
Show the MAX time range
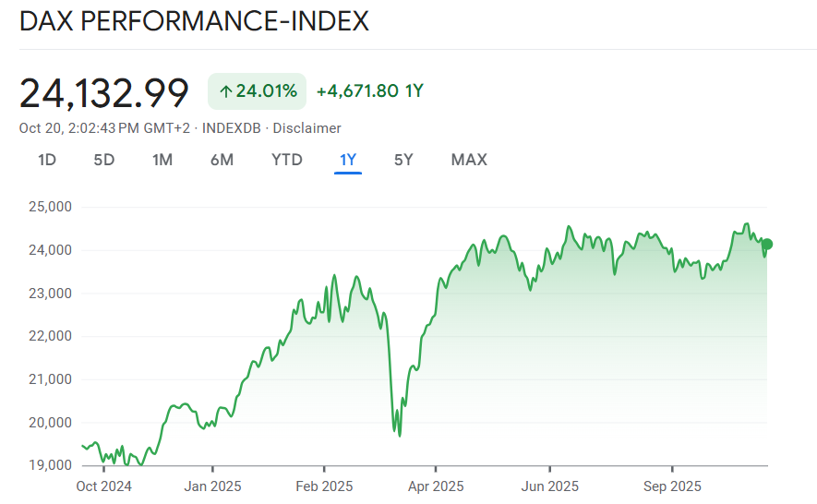point(469,160)
